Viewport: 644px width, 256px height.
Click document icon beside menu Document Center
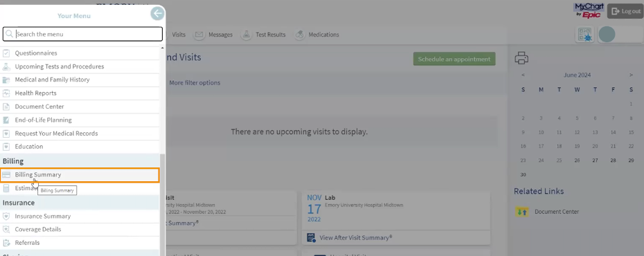6,107
